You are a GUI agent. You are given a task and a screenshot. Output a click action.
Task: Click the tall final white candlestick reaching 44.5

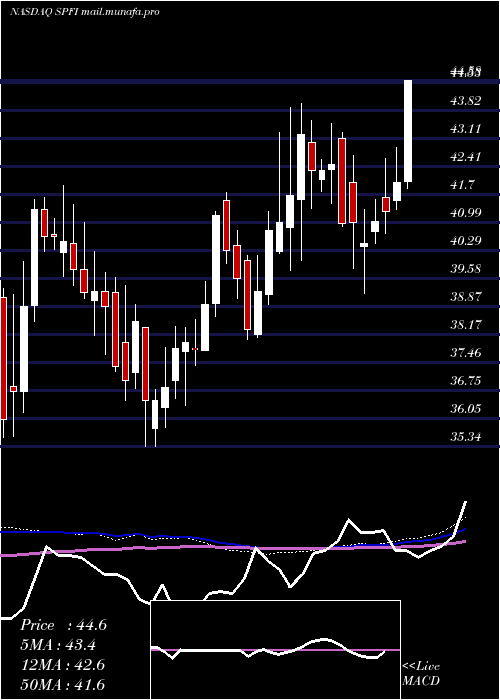tap(408, 131)
